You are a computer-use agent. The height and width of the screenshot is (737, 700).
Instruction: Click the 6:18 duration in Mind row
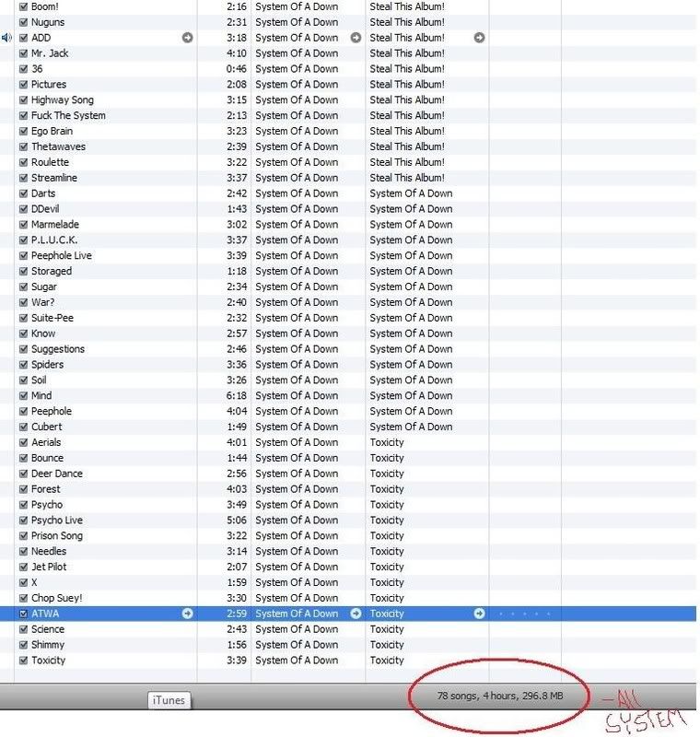pos(237,395)
